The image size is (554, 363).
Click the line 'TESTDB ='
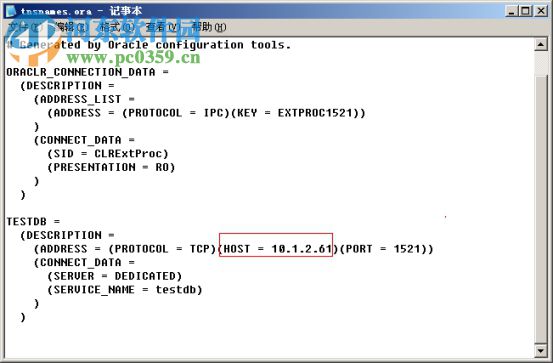point(33,222)
